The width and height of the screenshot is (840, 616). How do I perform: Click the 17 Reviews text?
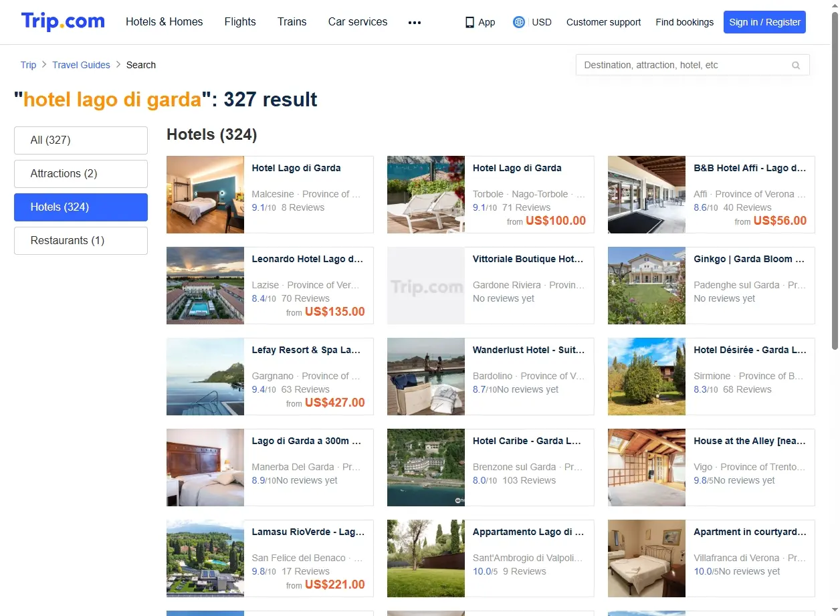click(x=306, y=571)
